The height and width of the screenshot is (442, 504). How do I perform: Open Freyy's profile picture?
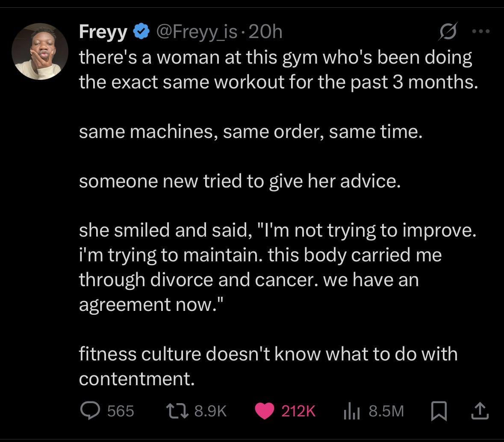click(x=40, y=51)
